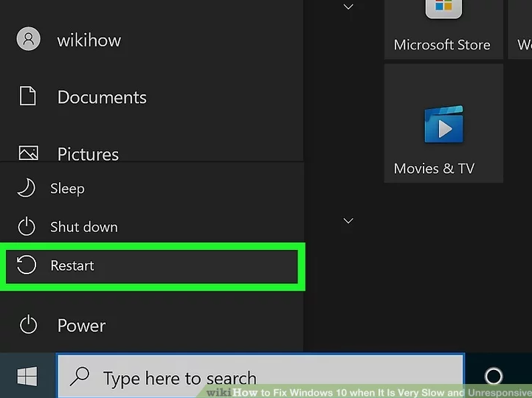Viewport: 532px width, 398px height.
Task: Click the Shut down power symbol icon
Action: pyautogui.click(x=27, y=227)
